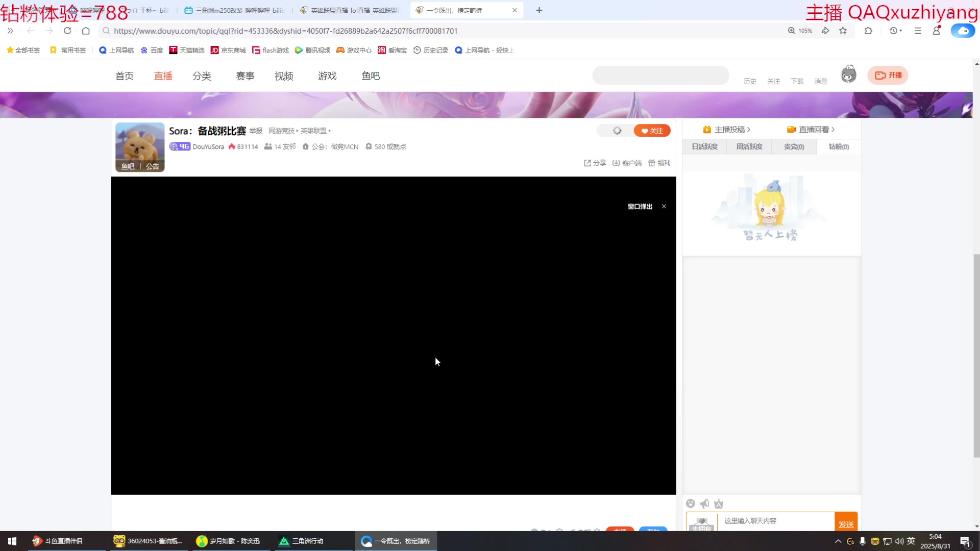Switch to 三角洲m250改装 bilibili tab
Viewport: 980px width, 551px height.
(235, 10)
